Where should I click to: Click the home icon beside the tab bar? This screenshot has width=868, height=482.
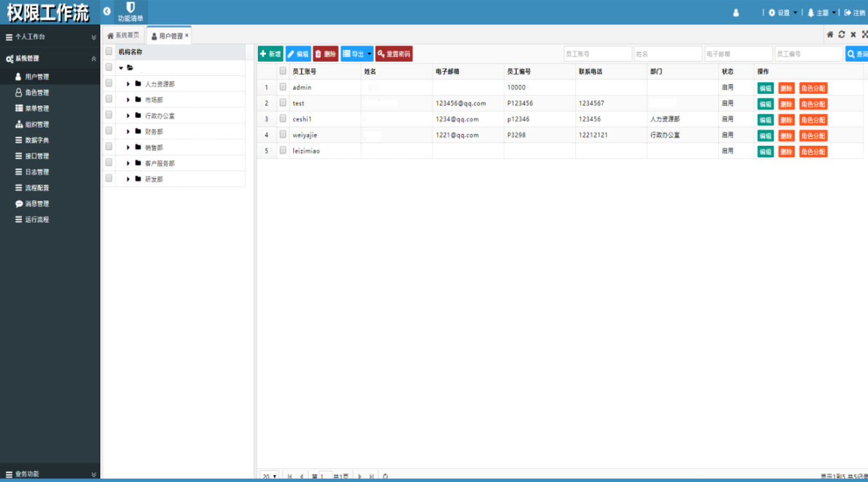point(830,35)
